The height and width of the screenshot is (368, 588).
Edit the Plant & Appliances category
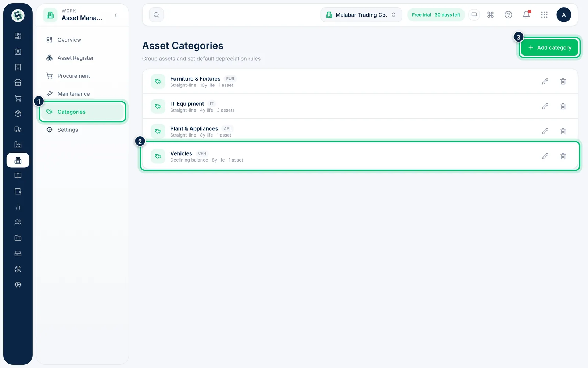tap(545, 131)
